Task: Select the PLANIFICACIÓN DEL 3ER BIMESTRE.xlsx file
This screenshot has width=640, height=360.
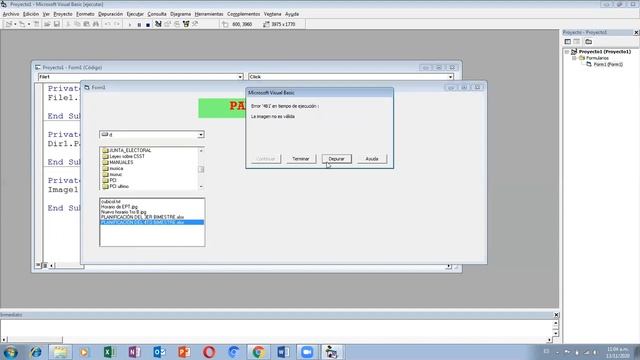Action: [142, 217]
